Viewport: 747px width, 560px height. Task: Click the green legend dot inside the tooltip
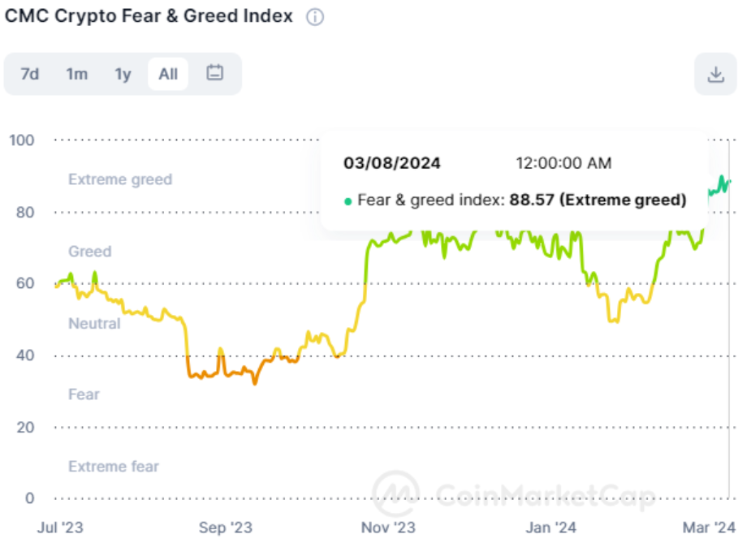(348, 200)
